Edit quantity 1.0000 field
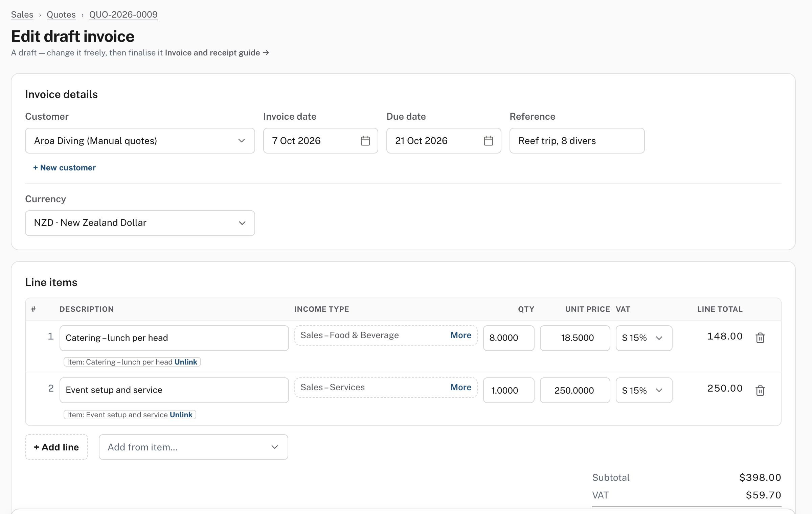The width and height of the screenshot is (812, 514). [x=509, y=390]
